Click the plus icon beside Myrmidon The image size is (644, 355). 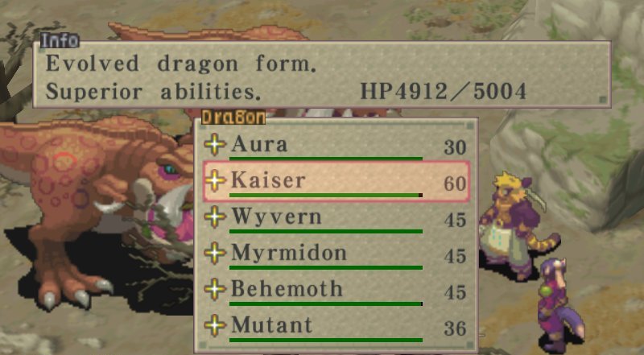tap(215, 253)
